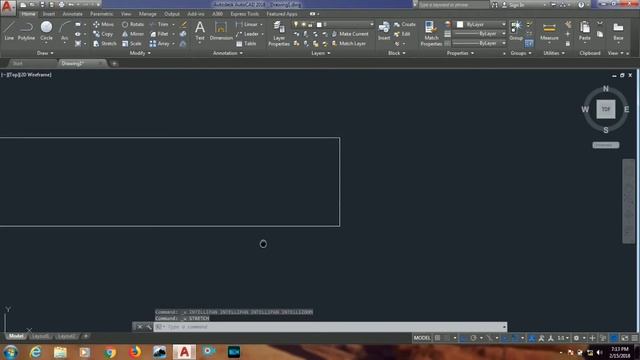
Task: Select the Model layout tab
Action: 16,336
